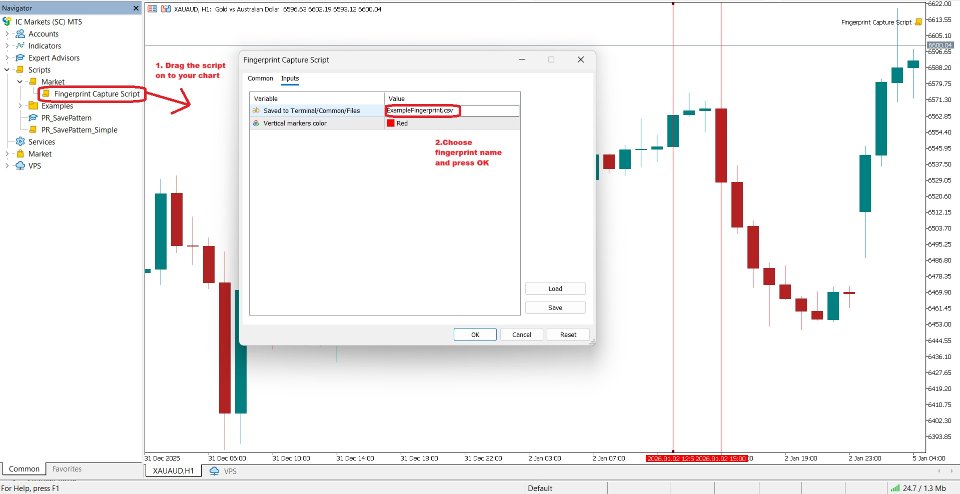Select IC Markets (SC) MT5 root node

[48, 21]
